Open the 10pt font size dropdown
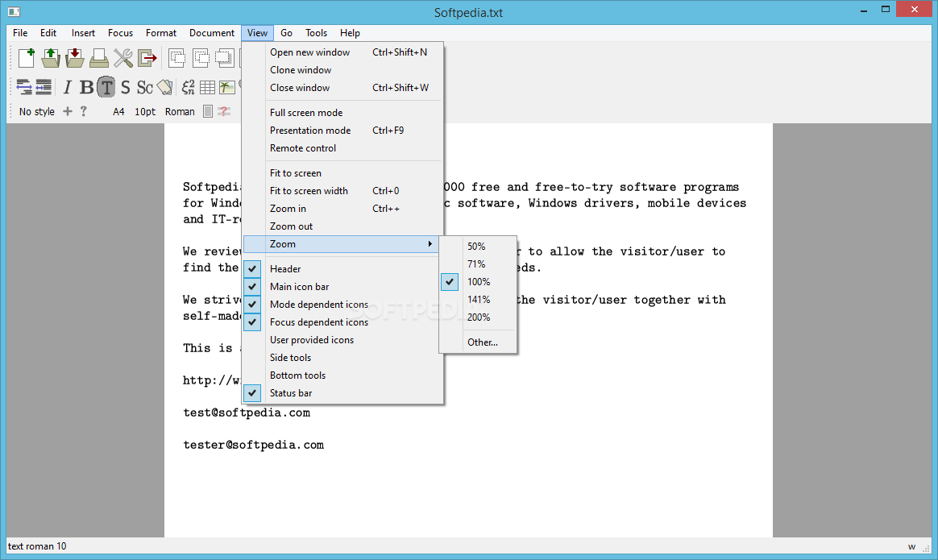The height and width of the screenshot is (560, 938). pyautogui.click(x=145, y=111)
